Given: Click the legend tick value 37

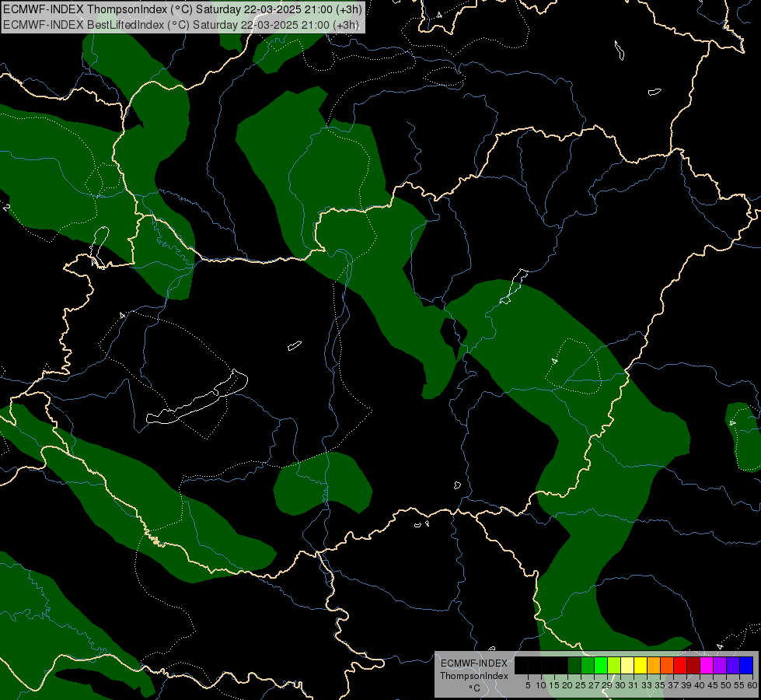Looking at the screenshot, I should [673, 685].
